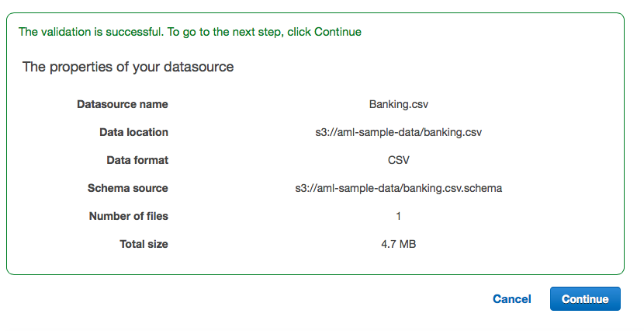
Task: Click the Schema source label
Action: click(128, 188)
